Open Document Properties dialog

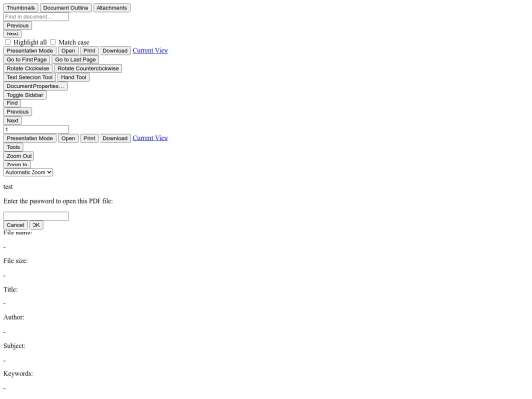point(35,86)
